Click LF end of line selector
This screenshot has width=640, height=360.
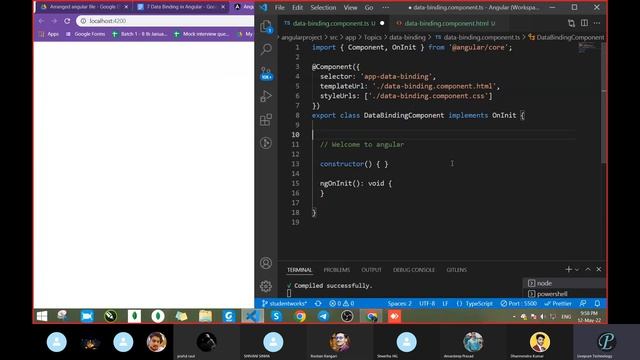click(x=445, y=303)
